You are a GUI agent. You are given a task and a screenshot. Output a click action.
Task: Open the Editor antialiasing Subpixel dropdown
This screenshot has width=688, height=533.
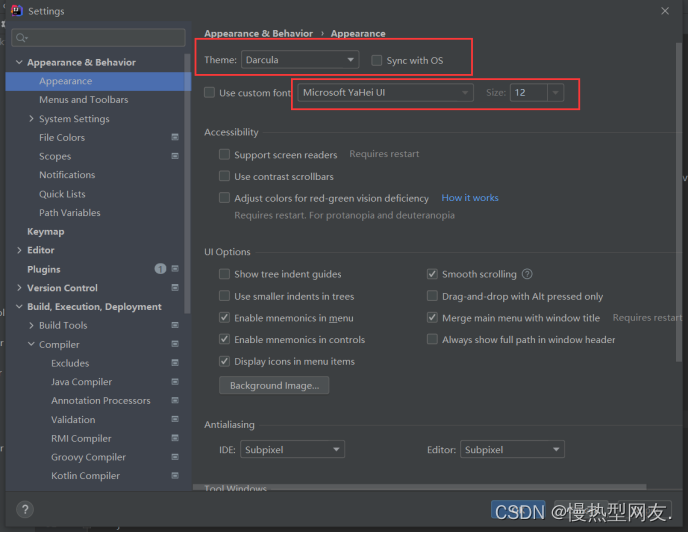[512, 449]
